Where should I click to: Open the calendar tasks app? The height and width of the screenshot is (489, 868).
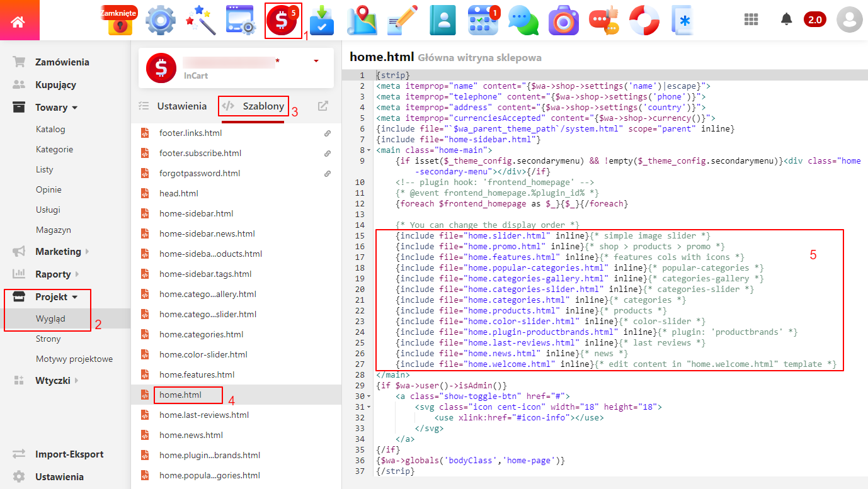click(x=483, y=20)
